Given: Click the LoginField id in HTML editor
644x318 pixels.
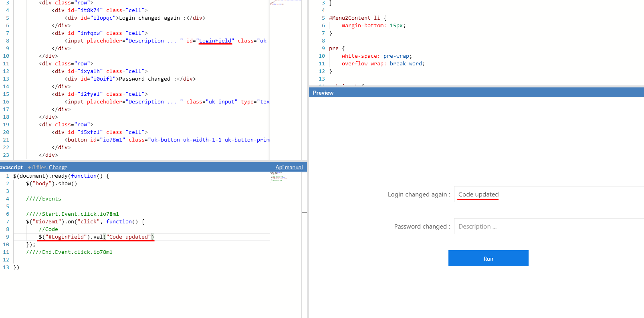Looking at the screenshot, I should 215,41.
